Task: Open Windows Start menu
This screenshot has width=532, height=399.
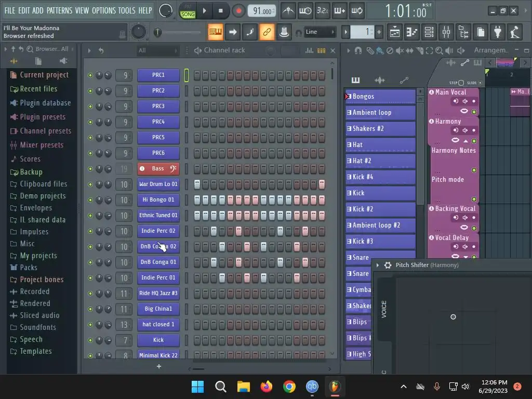Action: pos(197,387)
